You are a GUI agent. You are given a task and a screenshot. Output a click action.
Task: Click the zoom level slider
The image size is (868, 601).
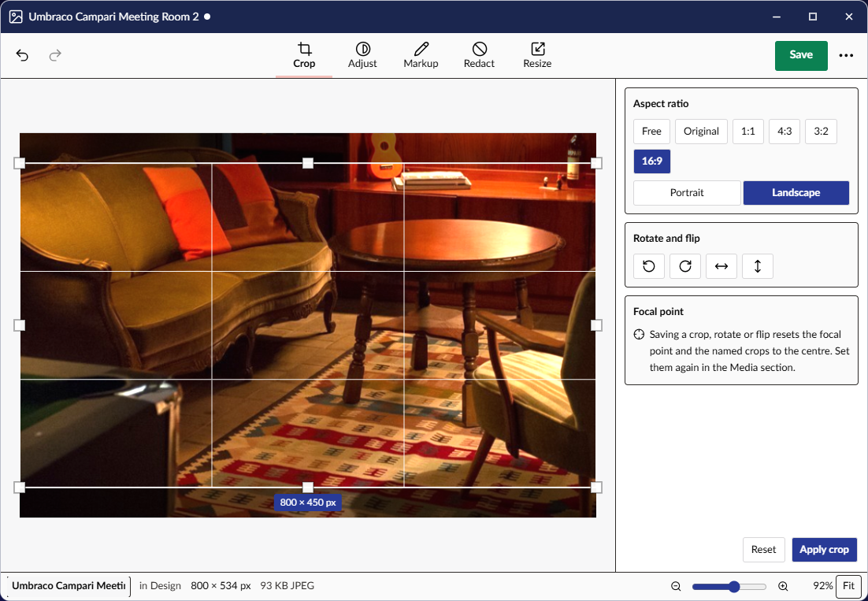click(729, 586)
